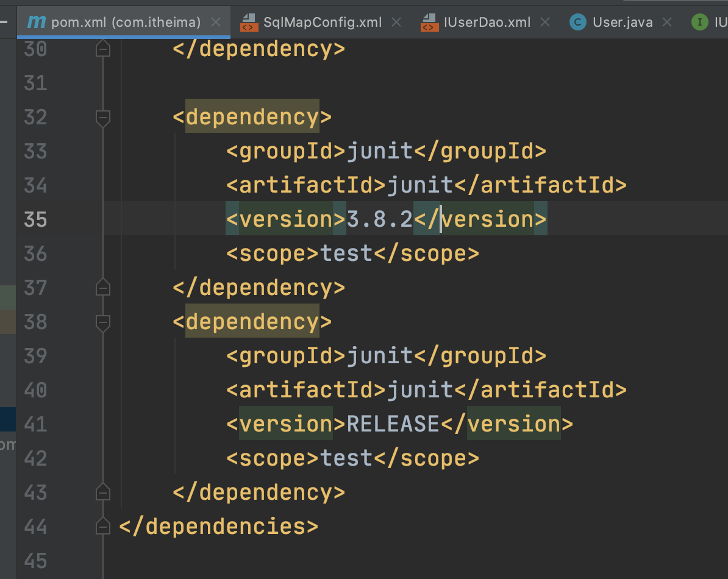This screenshot has height=579, width=728.
Task: Click the artifactId junit text on line 40
Action: [x=419, y=389]
